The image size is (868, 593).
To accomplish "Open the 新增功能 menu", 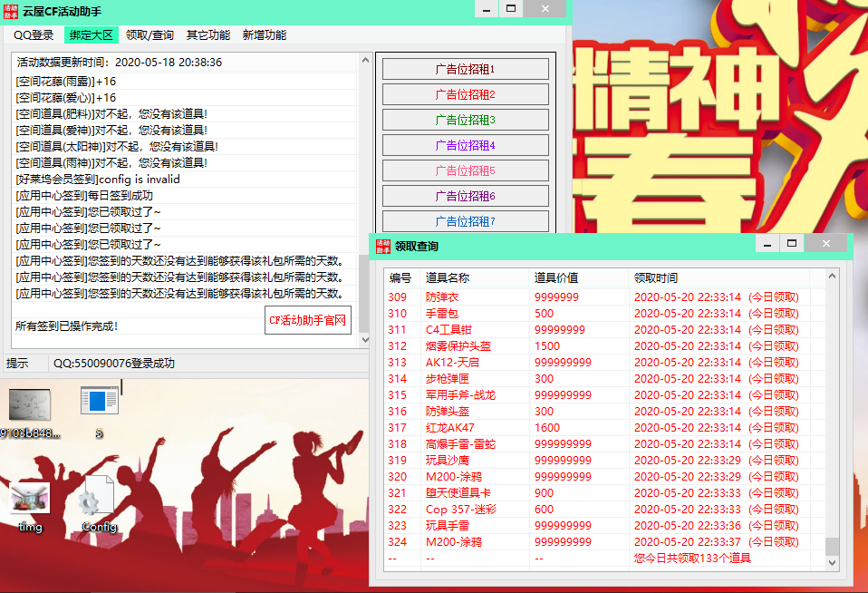I will tap(265, 35).
